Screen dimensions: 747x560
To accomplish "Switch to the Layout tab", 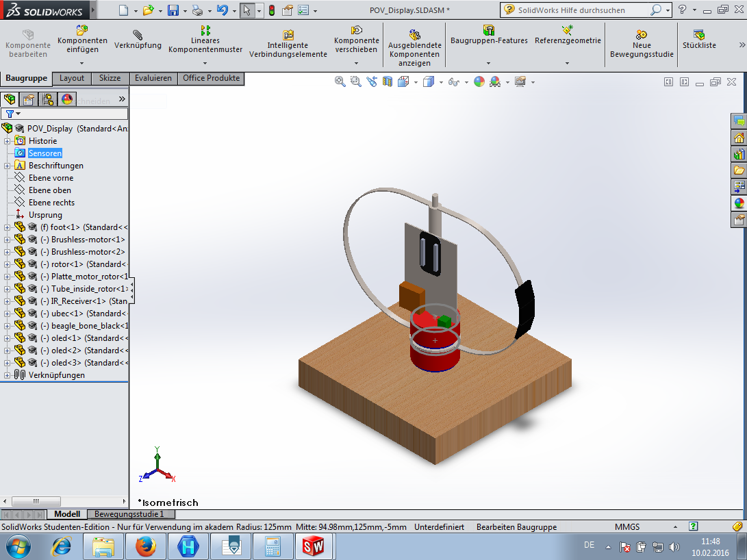I will pyautogui.click(x=72, y=78).
